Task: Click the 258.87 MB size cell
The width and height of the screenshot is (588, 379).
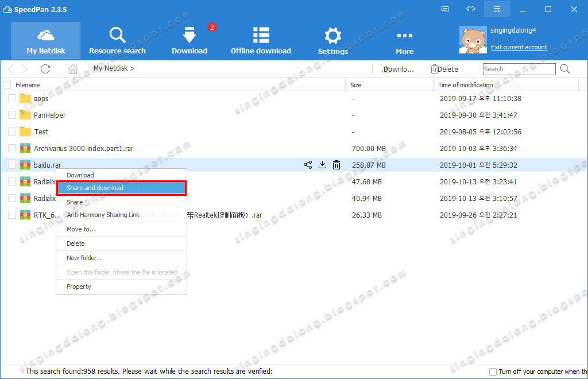Action: click(369, 165)
